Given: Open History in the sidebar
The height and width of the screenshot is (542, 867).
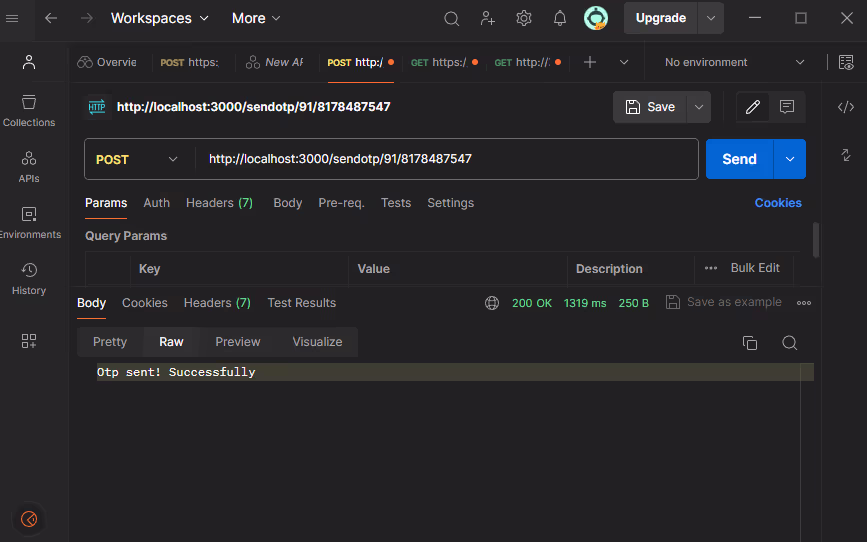Looking at the screenshot, I should pyautogui.click(x=29, y=279).
